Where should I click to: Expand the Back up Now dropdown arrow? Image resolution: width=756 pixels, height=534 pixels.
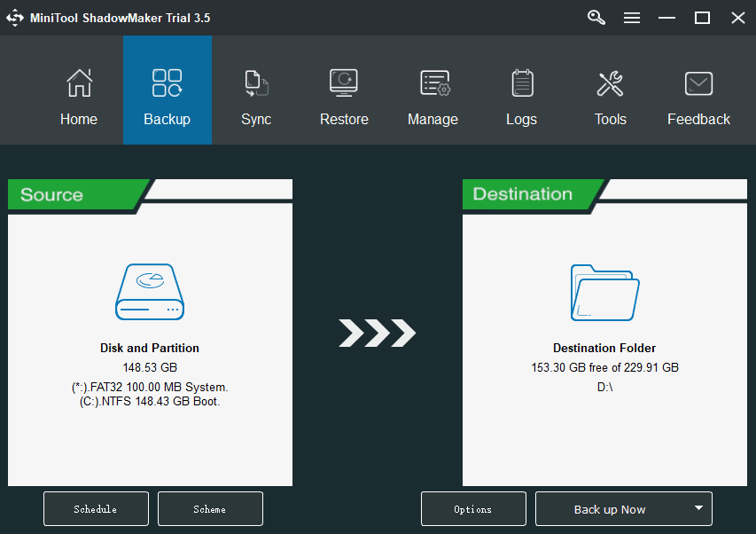[698, 508]
